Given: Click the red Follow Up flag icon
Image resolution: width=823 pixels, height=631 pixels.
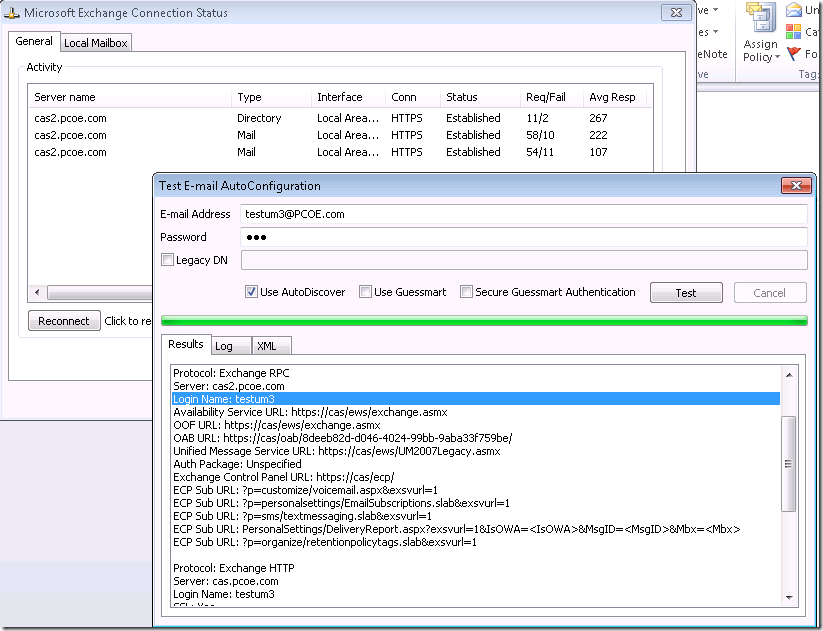Looking at the screenshot, I should click(794, 54).
